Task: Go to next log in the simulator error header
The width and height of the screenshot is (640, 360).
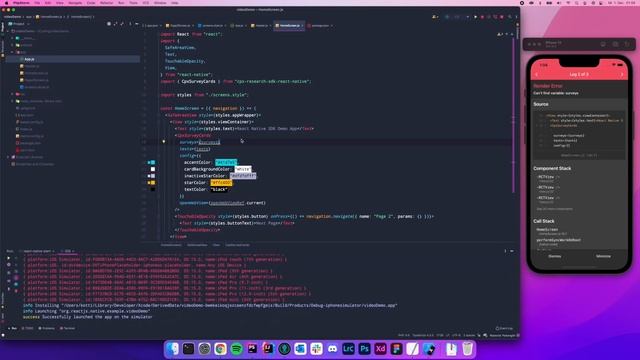Action: click(622, 75)
